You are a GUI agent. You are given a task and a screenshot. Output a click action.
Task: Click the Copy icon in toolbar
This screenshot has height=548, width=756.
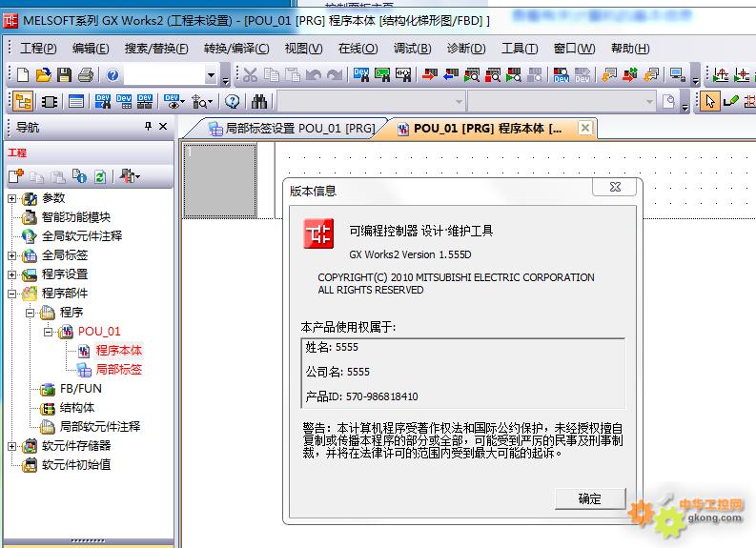point(272,74)
